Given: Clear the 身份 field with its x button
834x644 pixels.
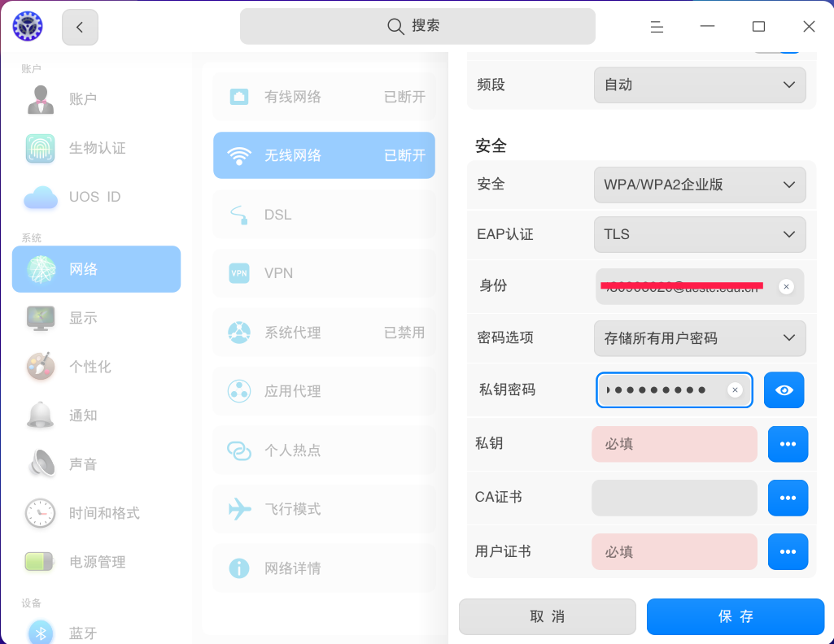Looking at the screenshot, I should pos(786,286).
